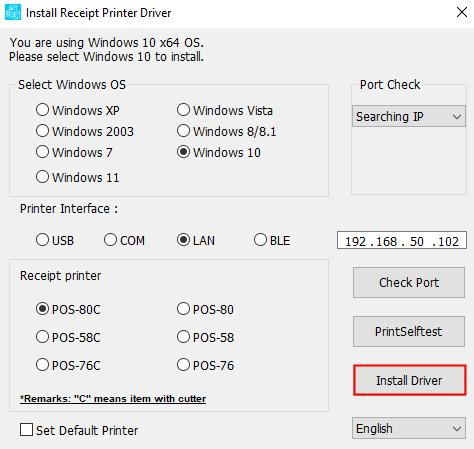Click the installer app icon in title bar
Screen dimensions: 474x449
coord(13,12)
